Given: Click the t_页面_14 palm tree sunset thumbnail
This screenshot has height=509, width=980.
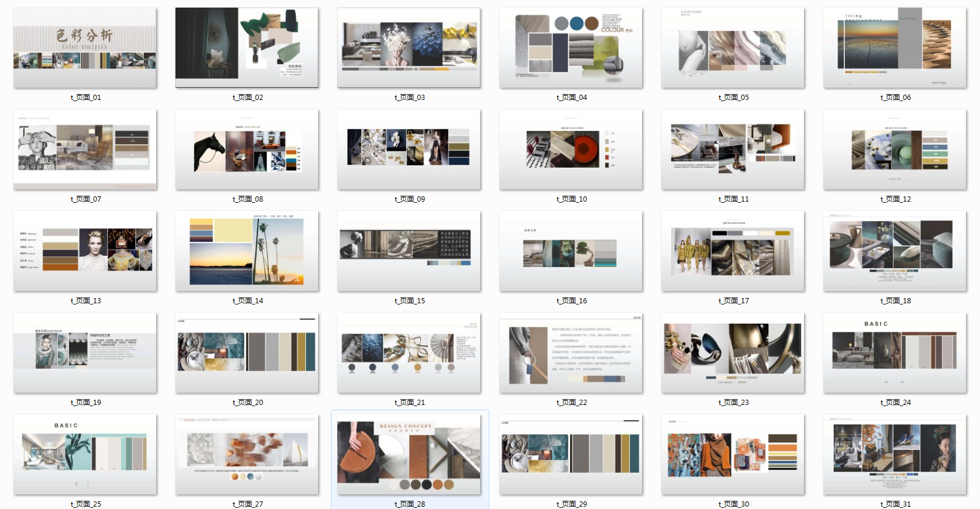Looking at the screenshot, I should pos(247,251).
